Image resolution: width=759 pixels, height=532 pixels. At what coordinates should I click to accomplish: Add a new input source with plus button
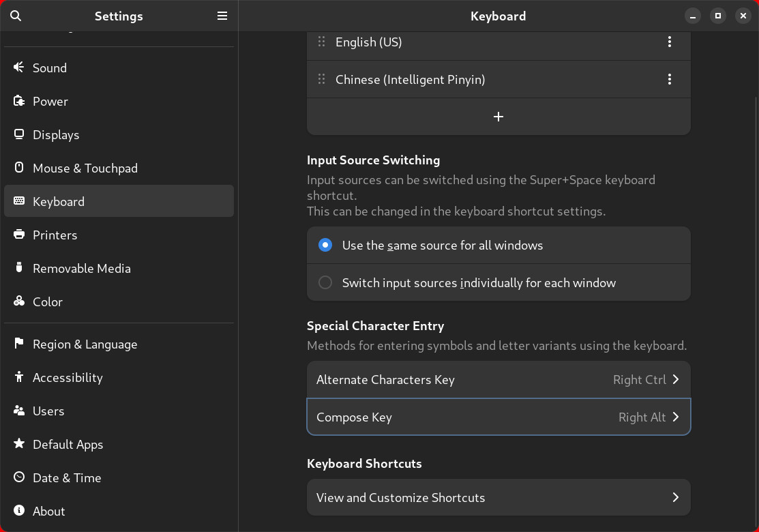(498, 116)
